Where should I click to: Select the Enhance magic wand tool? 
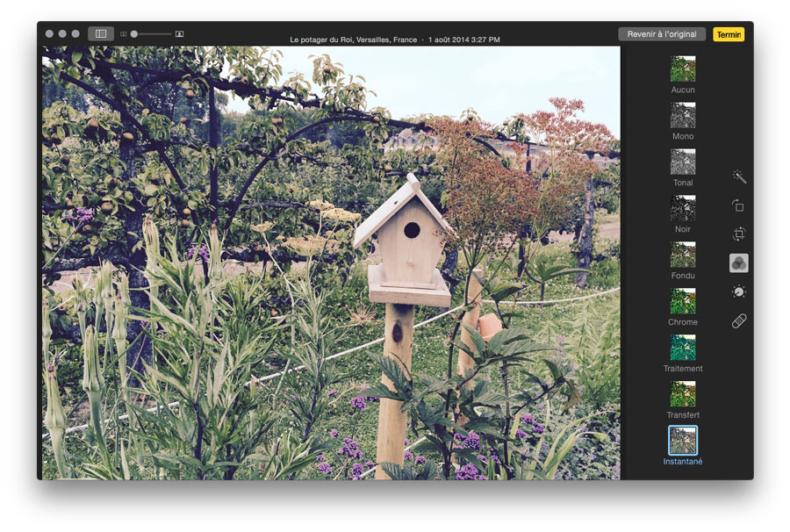[739, 176]
